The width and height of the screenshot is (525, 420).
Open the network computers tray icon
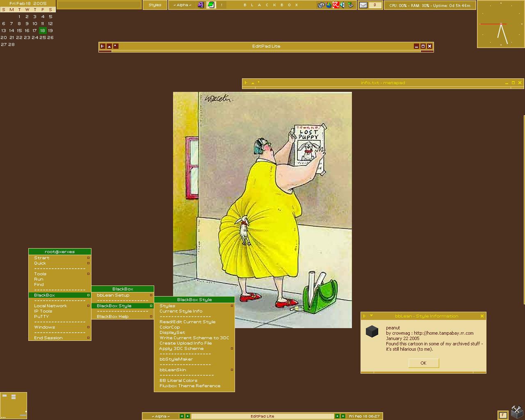[321, 5]
